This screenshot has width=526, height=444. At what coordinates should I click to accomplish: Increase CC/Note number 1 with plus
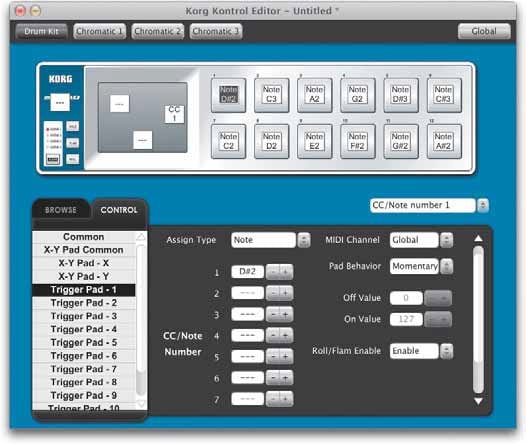pyautogui.click(x=286, y=272)
